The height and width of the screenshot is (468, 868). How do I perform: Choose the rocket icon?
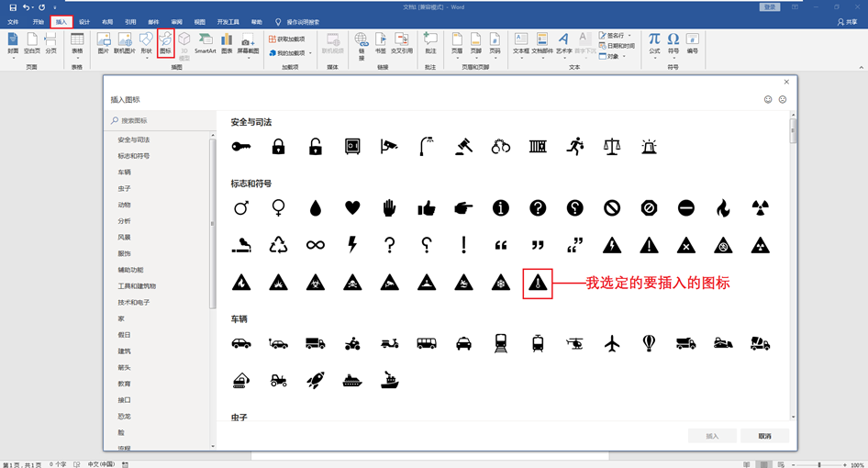point(315,379)
